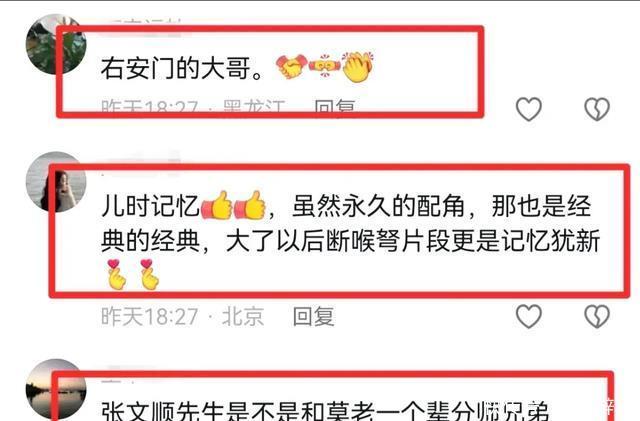Tap the first finger-heart emoji
This screenshot has height=421, width=640.
[116, 274]
